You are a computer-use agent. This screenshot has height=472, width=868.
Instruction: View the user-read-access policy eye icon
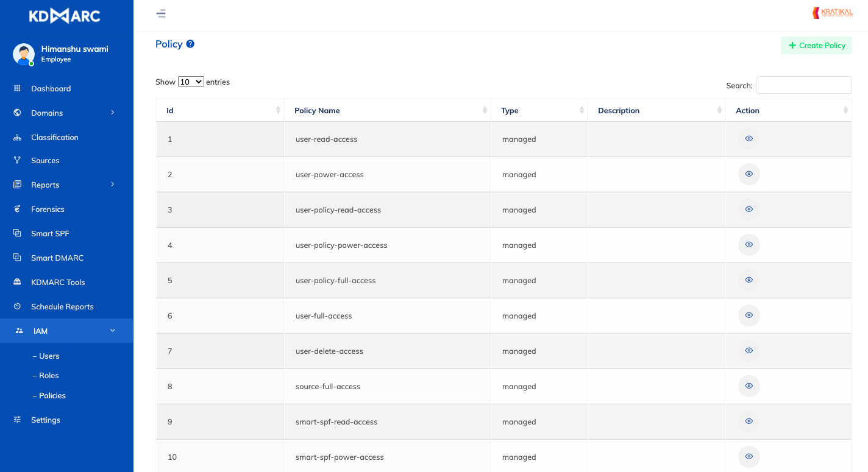pyautogui.click(x=749, y=139)
